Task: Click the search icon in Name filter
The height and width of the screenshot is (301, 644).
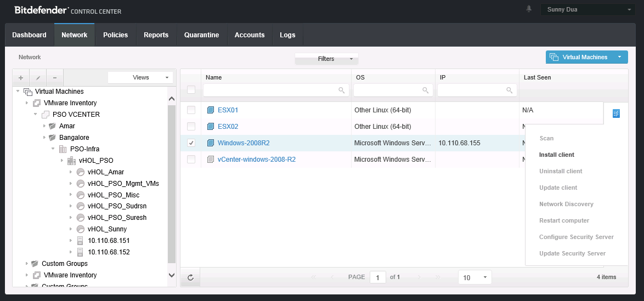Action: [342, 90]
